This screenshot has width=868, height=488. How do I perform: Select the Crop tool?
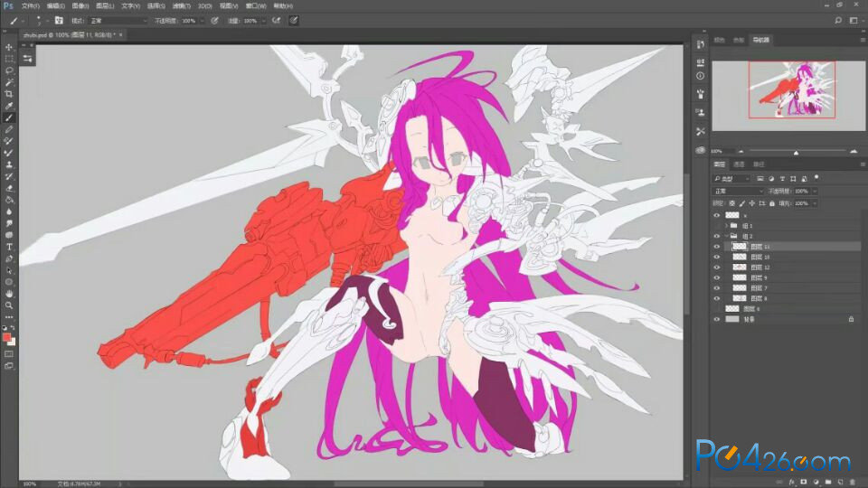click(9, 94)
